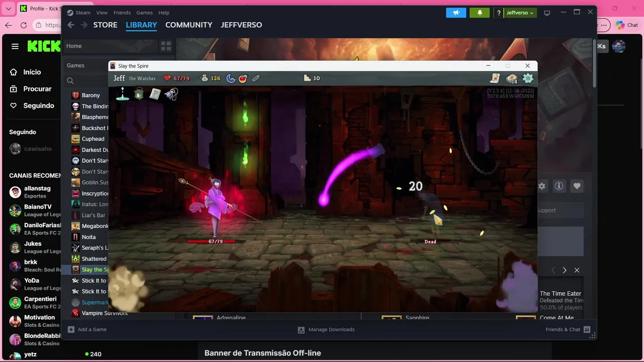The width and height of the screenshot is (644, 362).
Task: Open the Games menu in Steam
Action: point(144,13)
